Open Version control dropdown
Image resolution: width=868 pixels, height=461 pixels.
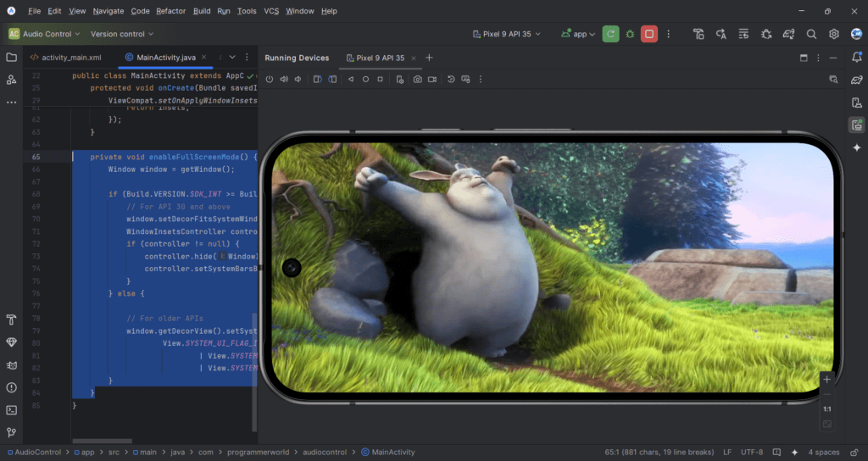(x=122, y=34)
